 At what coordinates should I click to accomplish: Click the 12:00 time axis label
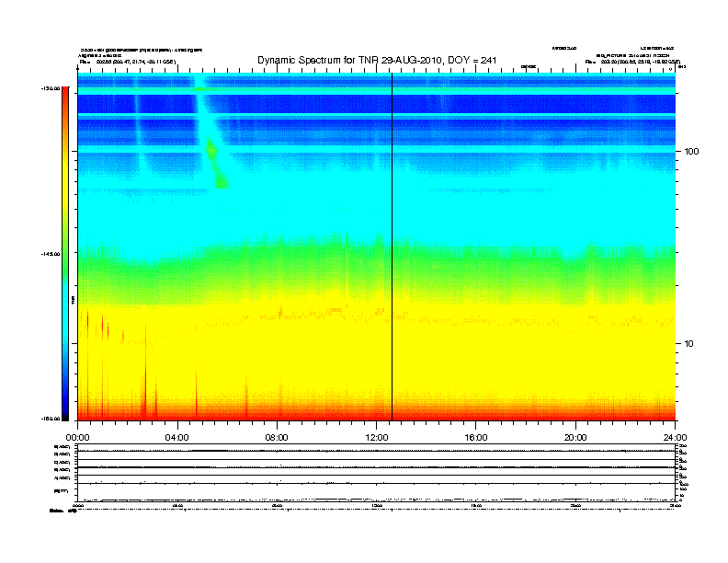click(x=377, y=438)
